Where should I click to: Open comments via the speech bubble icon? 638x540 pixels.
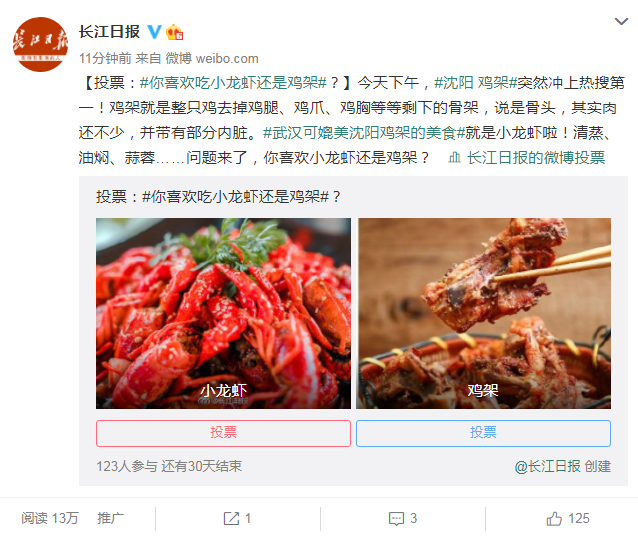coord(396,518)
